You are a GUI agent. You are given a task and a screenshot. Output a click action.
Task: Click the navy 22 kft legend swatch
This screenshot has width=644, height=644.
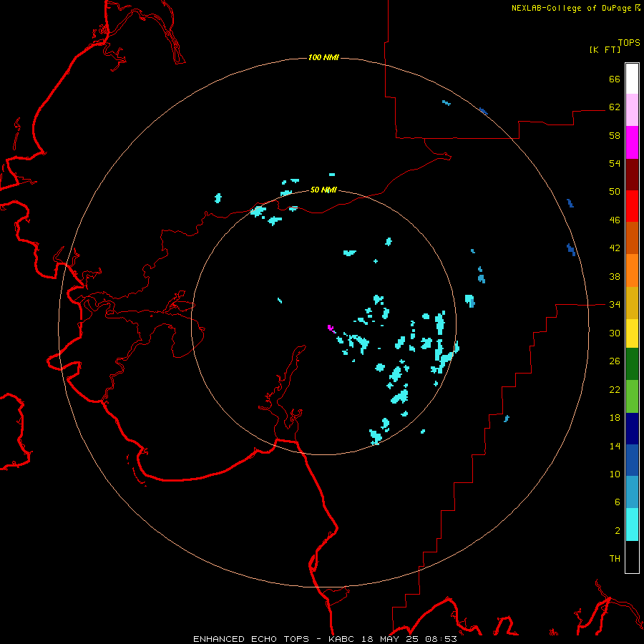click(632, 429)
